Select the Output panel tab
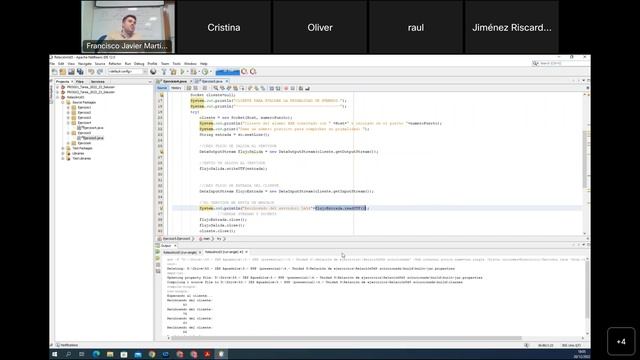This screenshot has height=360, width=640. click(x=166, y=246)
